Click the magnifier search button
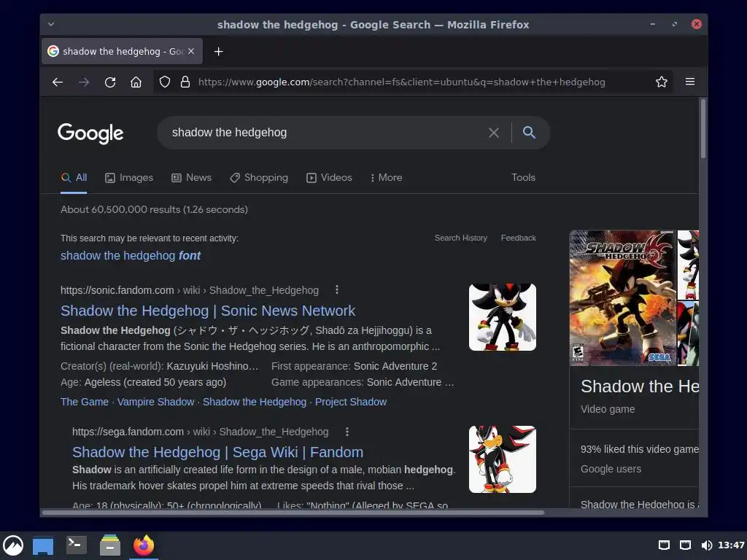Screen dimensions: 747x560 [x=529, y=133]
